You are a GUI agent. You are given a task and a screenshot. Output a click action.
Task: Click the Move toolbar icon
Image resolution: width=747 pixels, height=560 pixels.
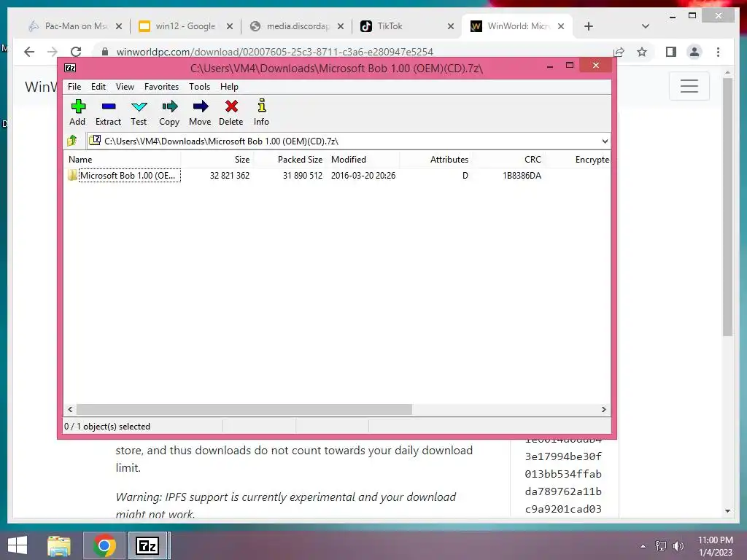click(200, 112)
